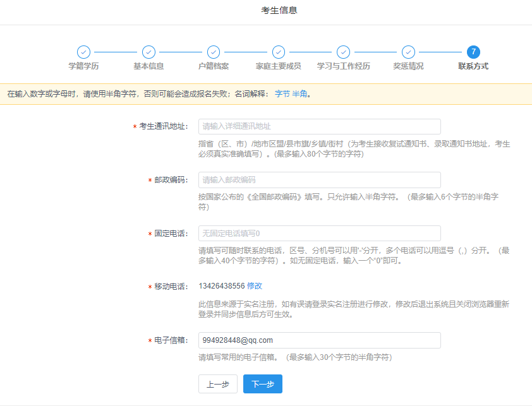Click the 学习与工作经历 step checkmark icon
The height and width of the screenshot is (406, 532).
coord(343,52)
